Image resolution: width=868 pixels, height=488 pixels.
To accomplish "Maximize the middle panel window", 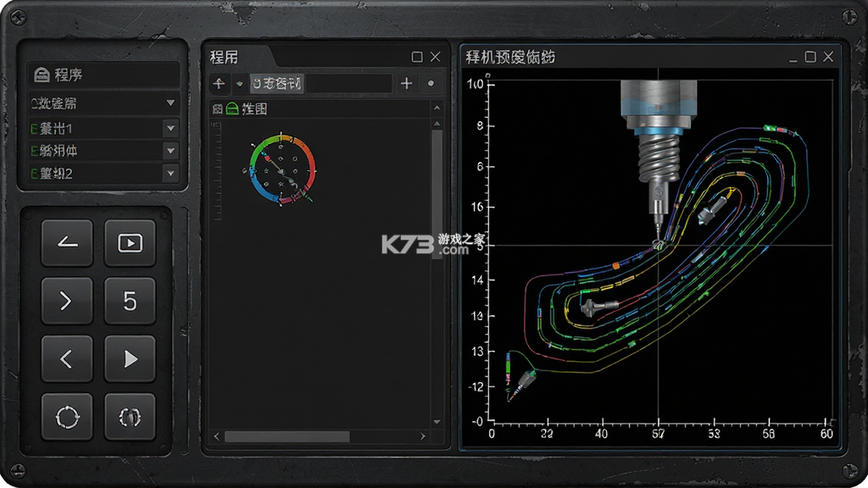I will (x=417, y=57).
